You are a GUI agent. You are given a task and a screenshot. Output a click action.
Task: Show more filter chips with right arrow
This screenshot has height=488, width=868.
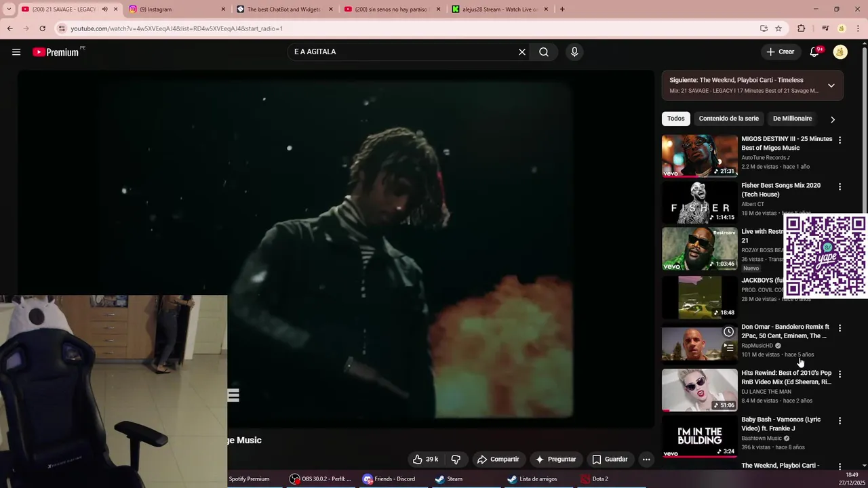tap(833, 119)
